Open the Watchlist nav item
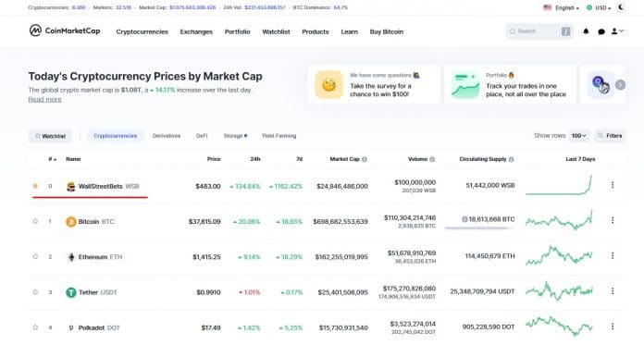This screenshot has height=345, width=644. point(276,31)
